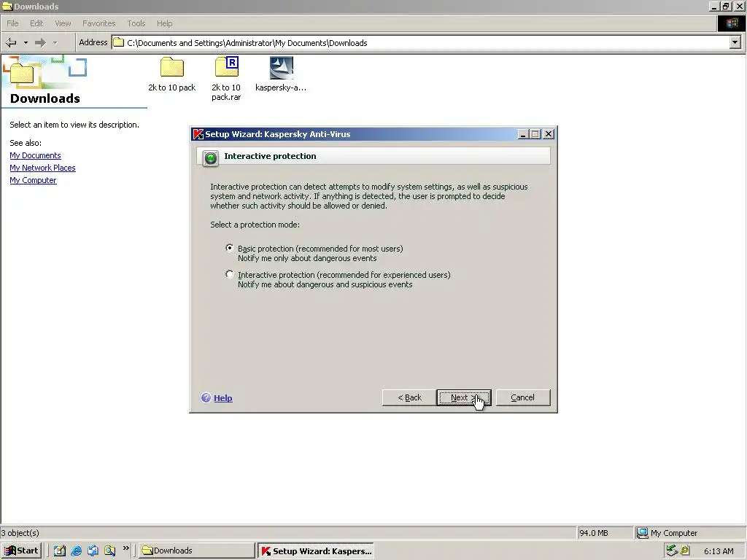The image size is (747, 560).
Task: Go to the My Computer link in the sidebar
Action: (33, 180)
